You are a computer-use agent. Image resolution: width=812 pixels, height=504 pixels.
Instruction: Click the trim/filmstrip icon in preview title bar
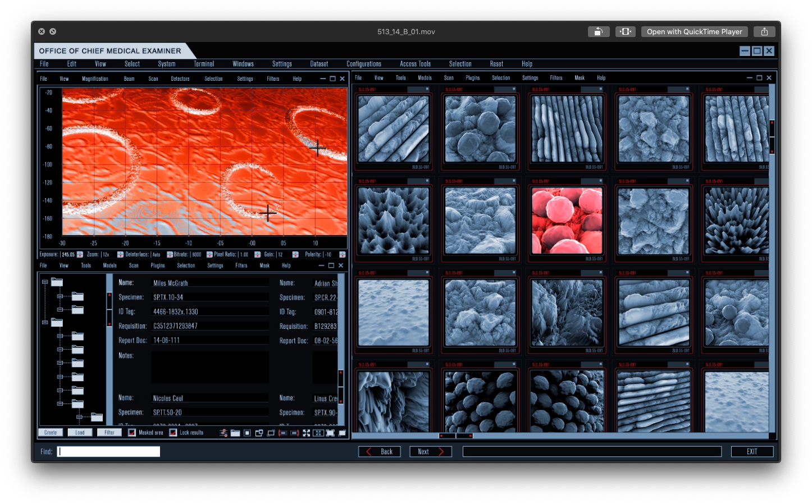[626, 32]
